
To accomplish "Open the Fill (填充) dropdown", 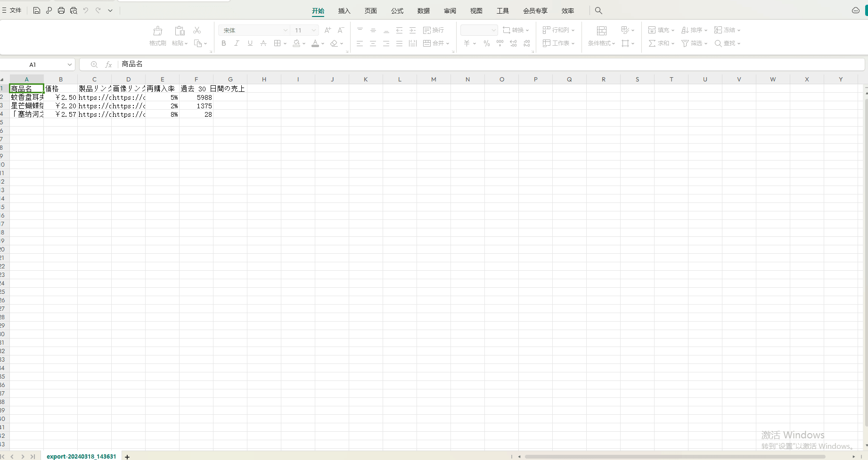I will click(x=661, y=30).
